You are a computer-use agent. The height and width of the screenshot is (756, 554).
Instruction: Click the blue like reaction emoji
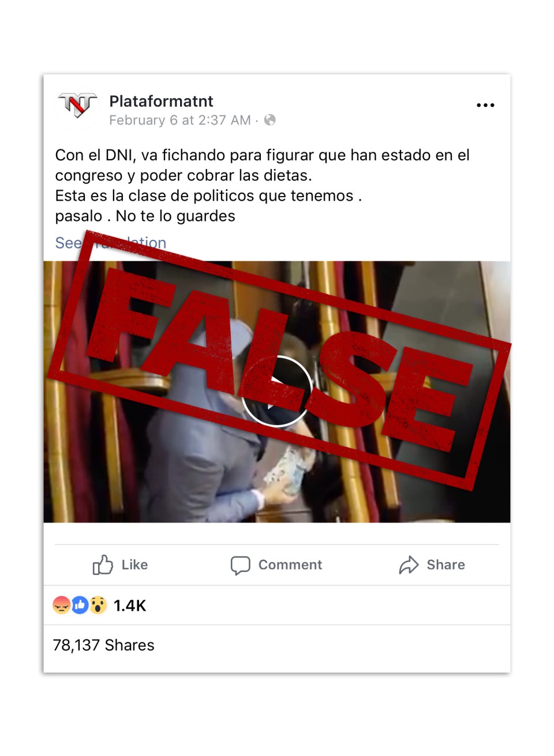click(x=80, y=605)
